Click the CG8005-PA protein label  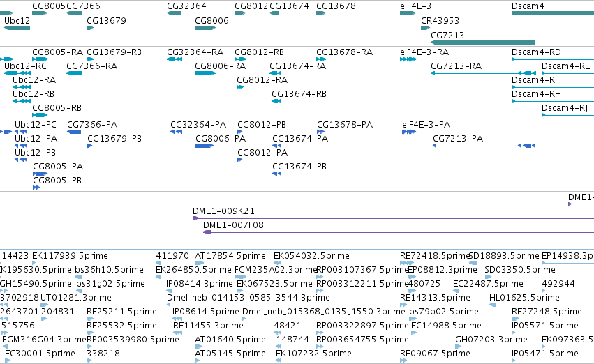click(x=58, y=166)
